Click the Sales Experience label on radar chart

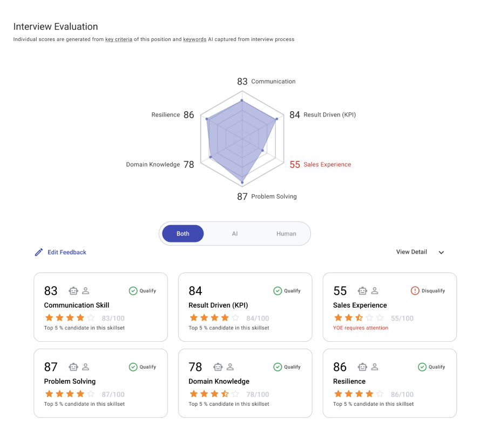[x=327, y=165]
